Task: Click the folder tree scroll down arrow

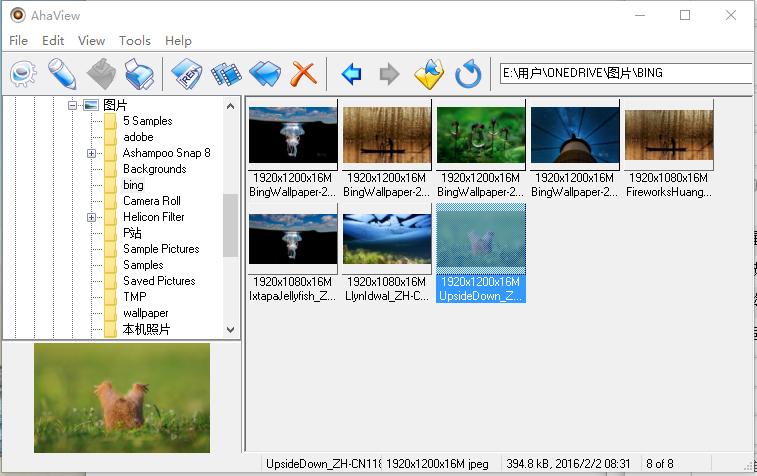Action: click(231, 329)
